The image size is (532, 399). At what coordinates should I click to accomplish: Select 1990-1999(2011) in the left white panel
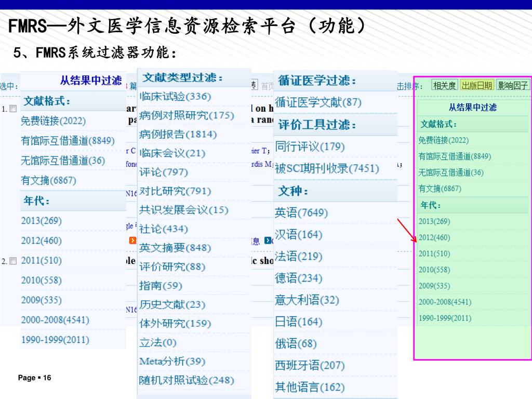point(55,340)
